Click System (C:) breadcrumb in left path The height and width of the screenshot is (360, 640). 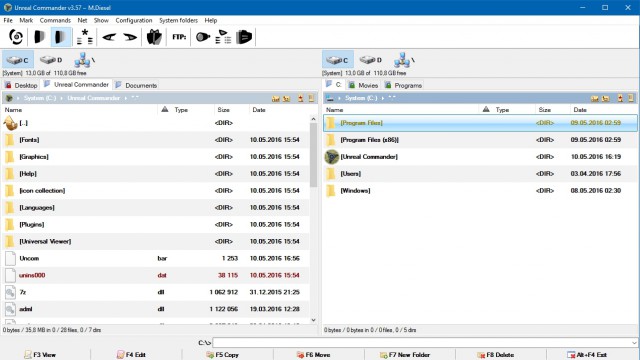click(x=40, y=98)
